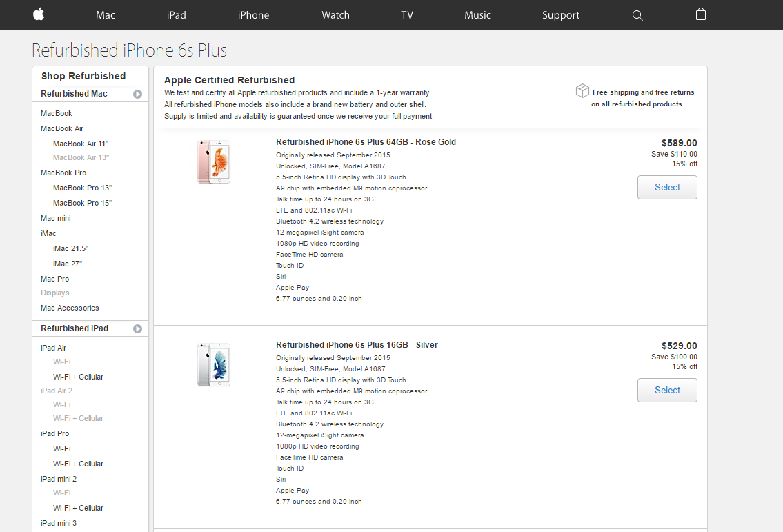Image resolution: width=783 pixels, height=532 pixels.
Task: Go to Mac Accessories link
Action: pos(70,308)
